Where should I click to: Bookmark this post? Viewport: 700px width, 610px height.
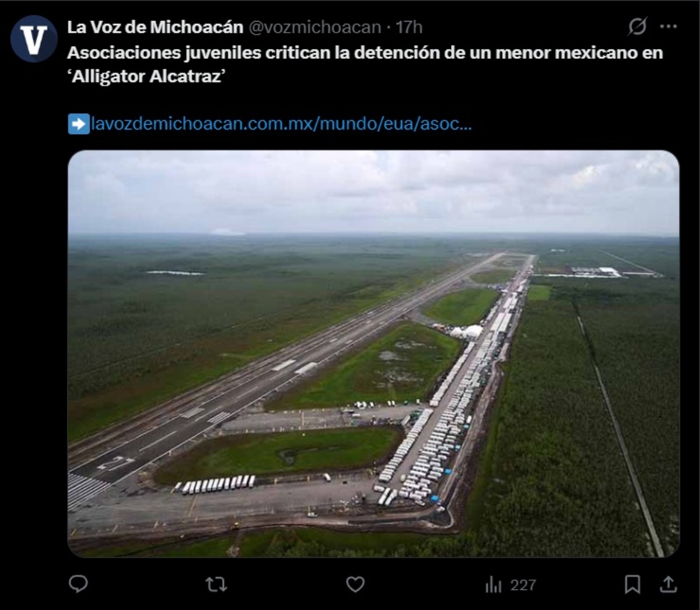tap(632, 584)
